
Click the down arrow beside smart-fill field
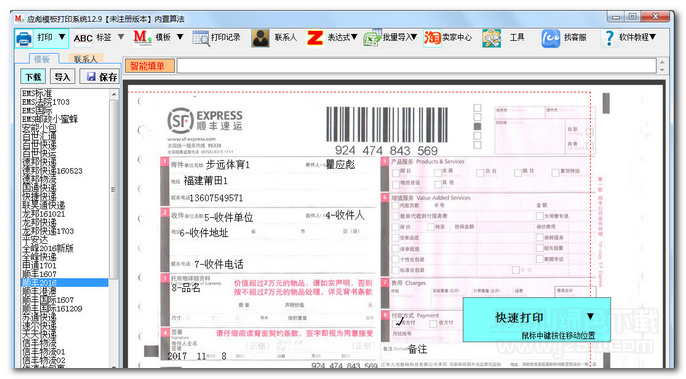click(662, 70)
